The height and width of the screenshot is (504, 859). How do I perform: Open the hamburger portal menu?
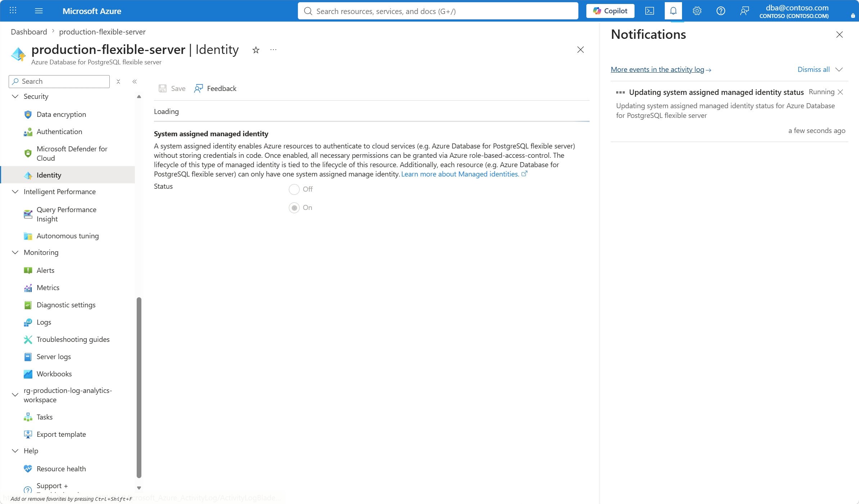point(39,11)
